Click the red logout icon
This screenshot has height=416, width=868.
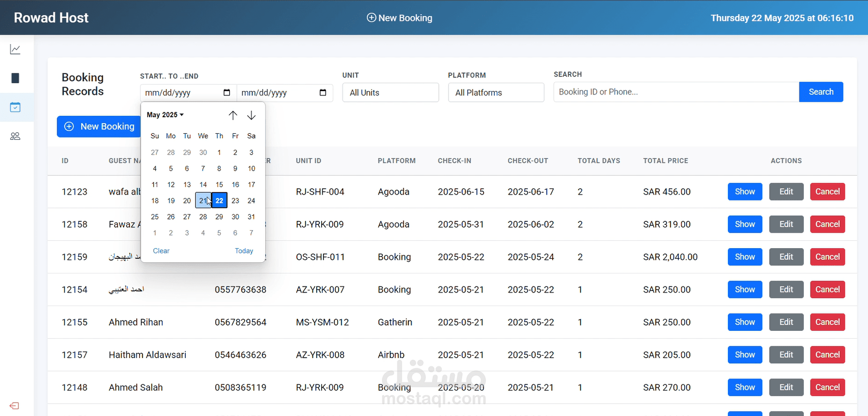(14, 406)
